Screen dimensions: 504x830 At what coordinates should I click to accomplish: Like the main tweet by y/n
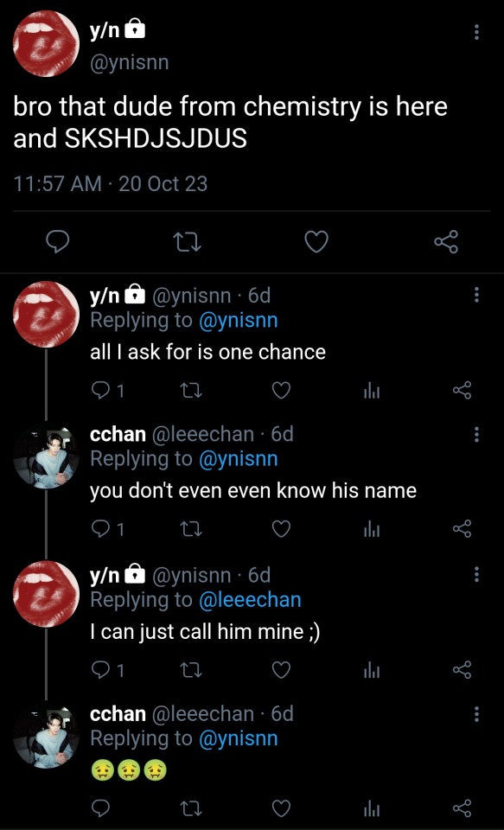[317, 242]
